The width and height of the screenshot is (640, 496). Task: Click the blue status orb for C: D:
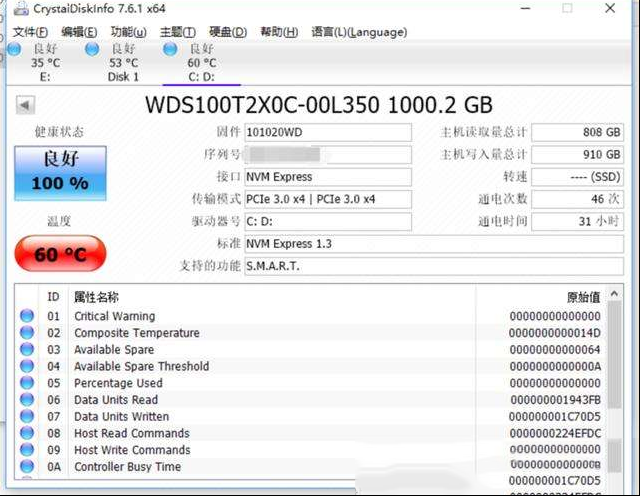point(170,49)
